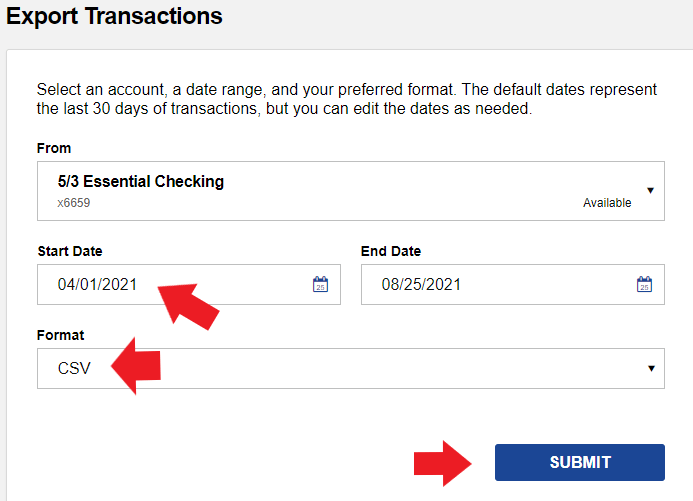Screen dimensions: 693x501
Task: Click the Start Date field label
Action: [x=70, y=251]
